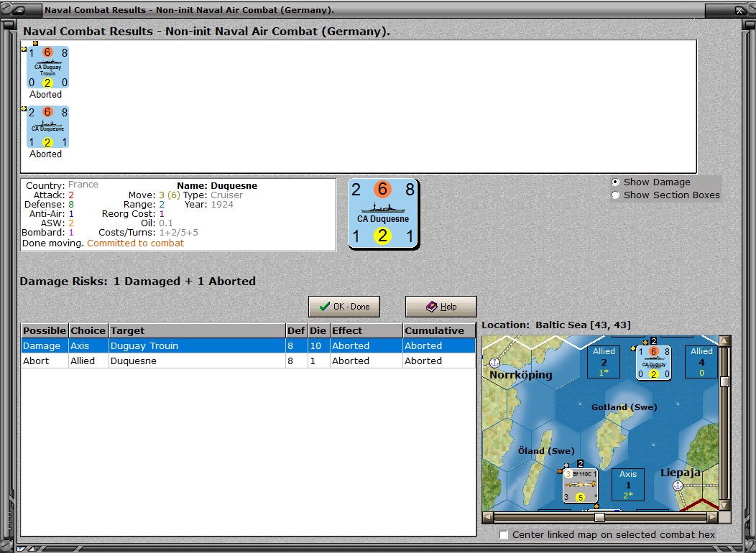Click the Öland (Swe) label on map
756x553 pixels.
tap(546, 451)
